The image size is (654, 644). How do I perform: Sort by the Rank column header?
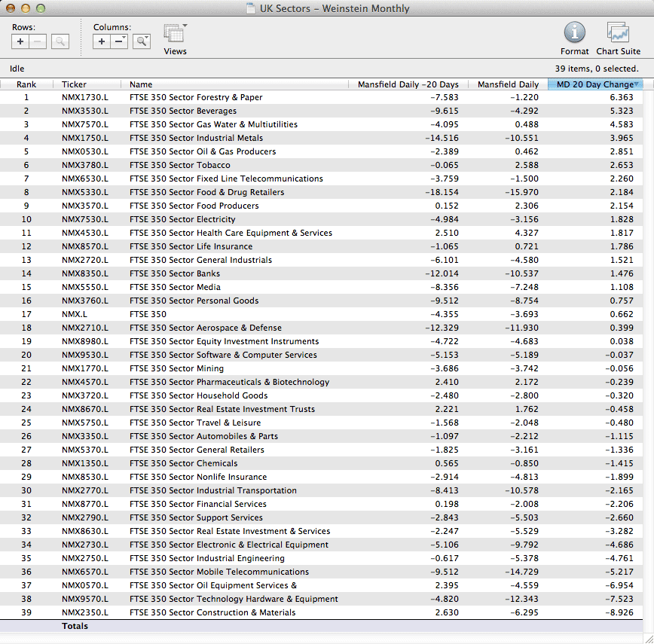(x=26, y=84)
